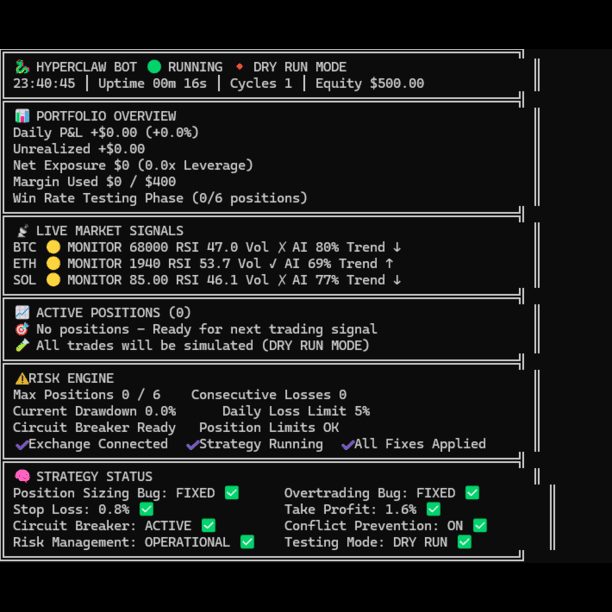
Task: Click 'Daily P&L +$0.00 (+0.0%)' line
Action: 106,132
